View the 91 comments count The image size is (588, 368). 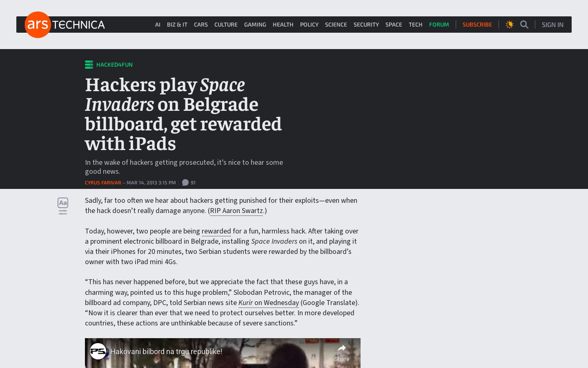click(x=193, y=183)
